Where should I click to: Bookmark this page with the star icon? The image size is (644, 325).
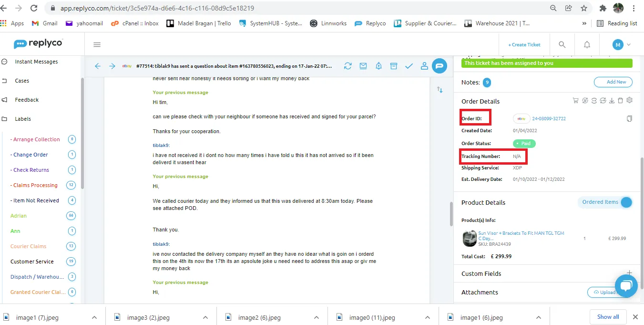(584, 8)
